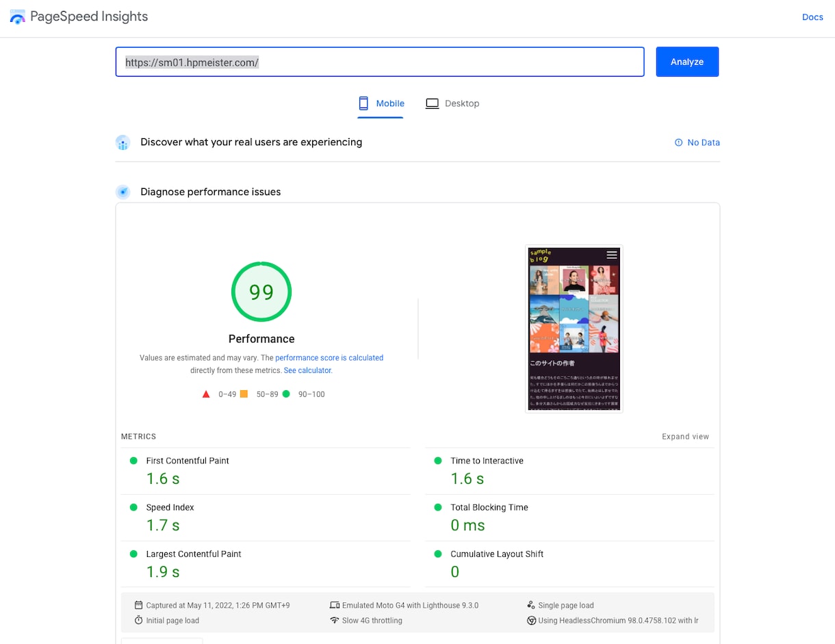Click the stopwatch icon beside Initial page load
835x644 pixels.
click(x=139, y=620)
